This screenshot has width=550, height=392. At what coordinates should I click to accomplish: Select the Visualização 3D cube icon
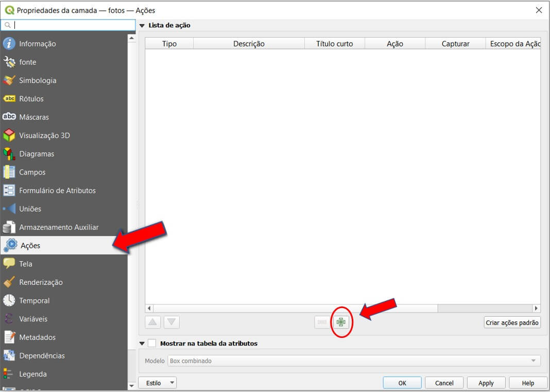9,135
